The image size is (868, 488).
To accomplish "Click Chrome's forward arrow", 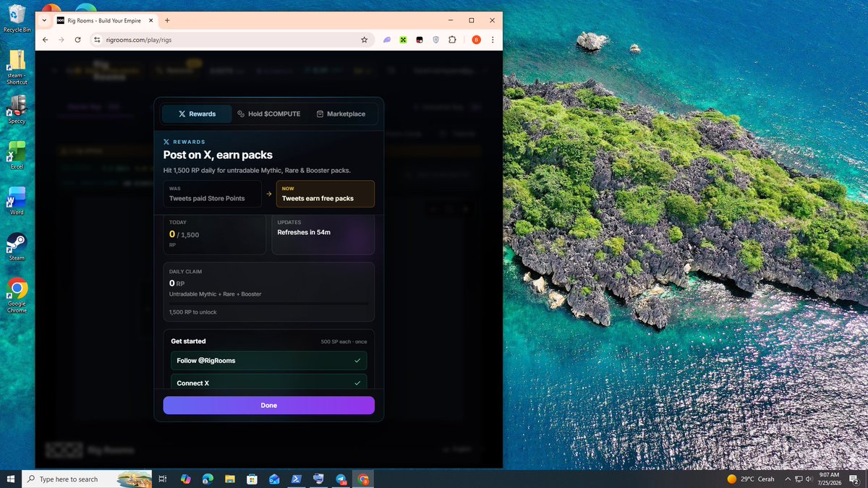I will 61,40.
